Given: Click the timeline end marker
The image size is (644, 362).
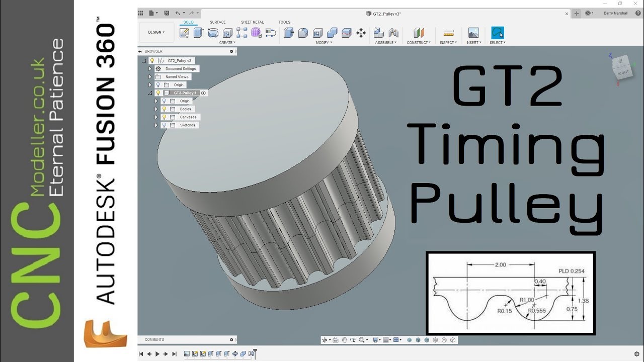Looking at the screenshot, I should [255, 353].
